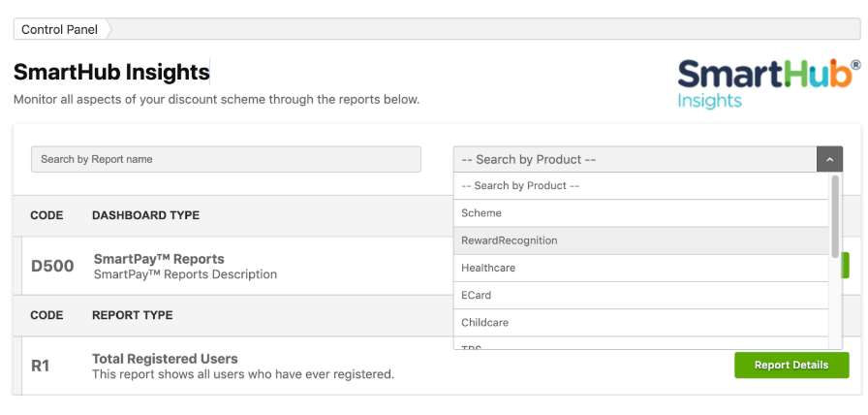Screen dimensions: 868x415
Task: Click the REPORT TYPE column header
Action: click(133, 315)
